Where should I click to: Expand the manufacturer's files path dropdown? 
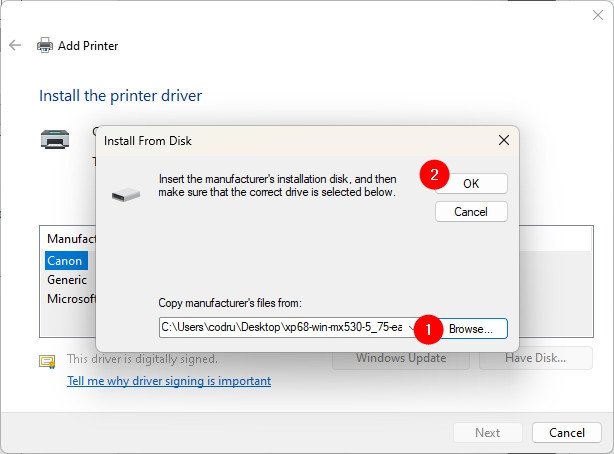(x=412, y=327)
